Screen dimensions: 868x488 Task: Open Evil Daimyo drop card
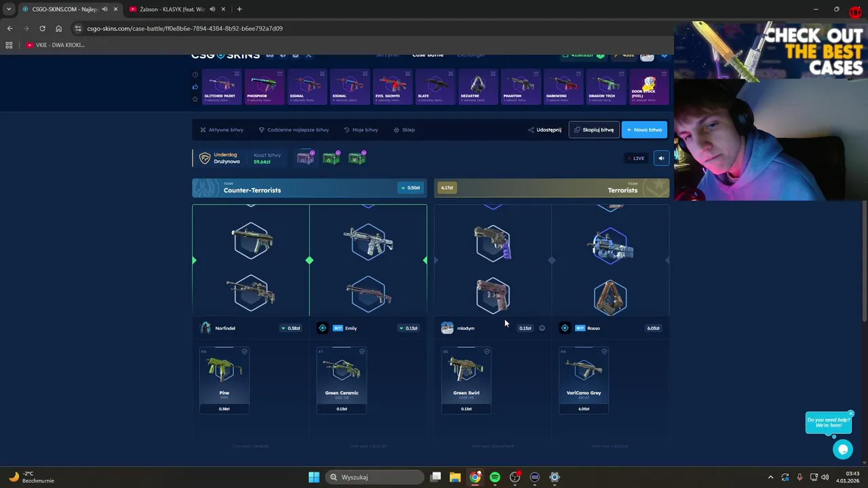click(x=392, y=87)
